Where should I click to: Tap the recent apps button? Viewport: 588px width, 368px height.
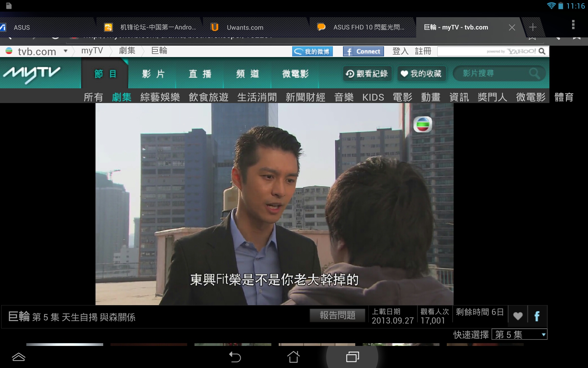coord(352,357)
